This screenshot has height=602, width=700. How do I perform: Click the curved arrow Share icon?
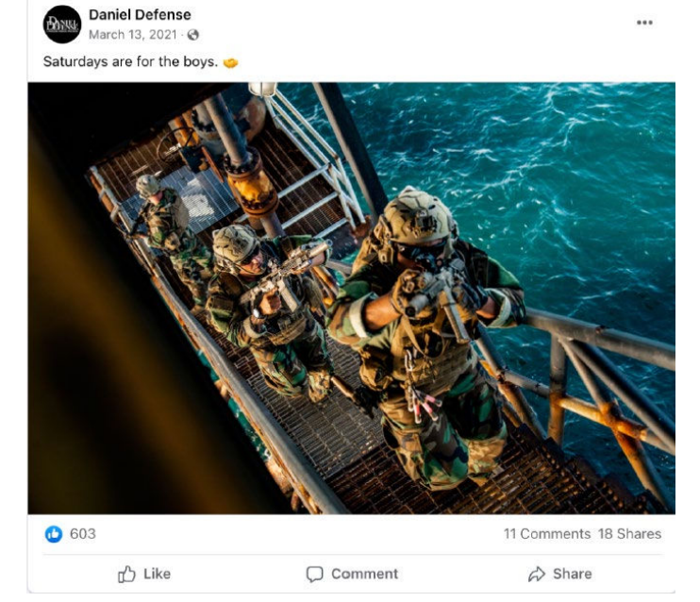pyautogui.click(x=537, y=574)
